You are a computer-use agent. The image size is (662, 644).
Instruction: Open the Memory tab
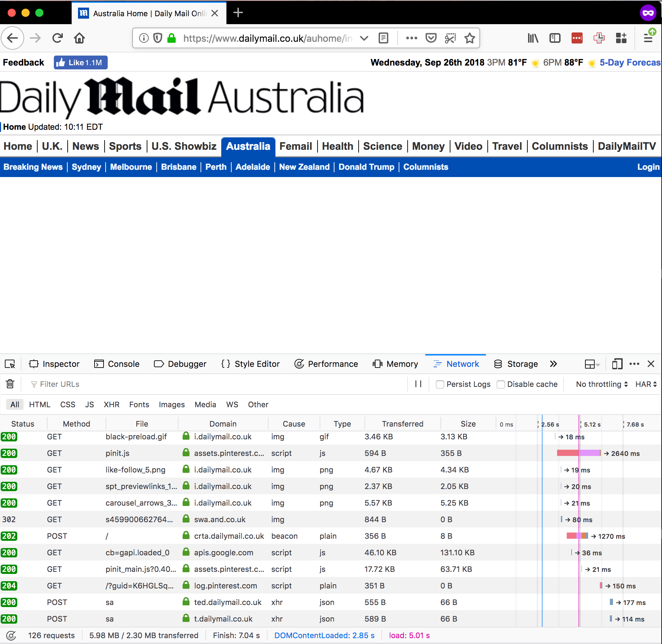click(x=395, y=364)
